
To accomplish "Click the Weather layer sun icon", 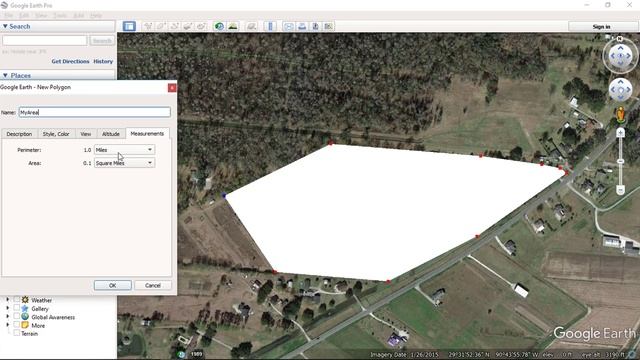I will pyautogui.click(x=25, y=300).
